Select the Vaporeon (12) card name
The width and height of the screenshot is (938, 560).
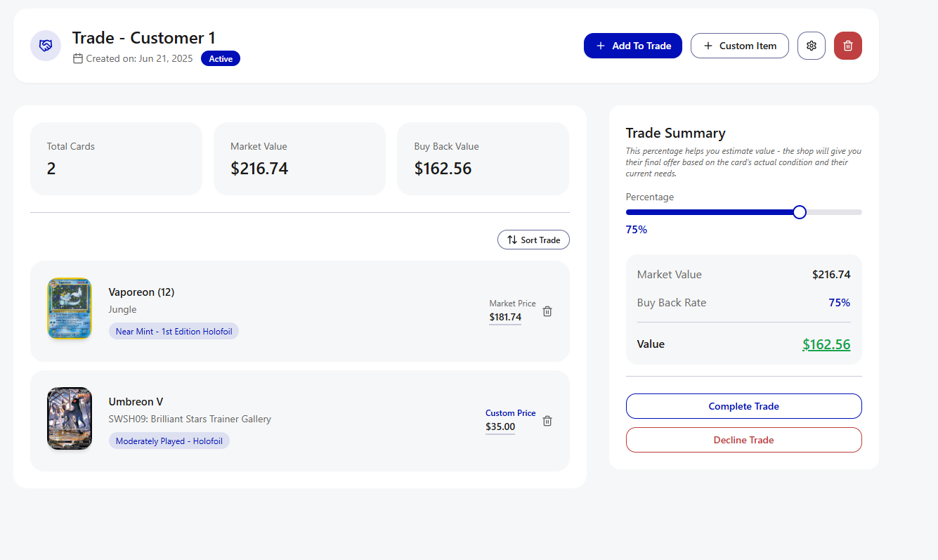click(141, 292)
